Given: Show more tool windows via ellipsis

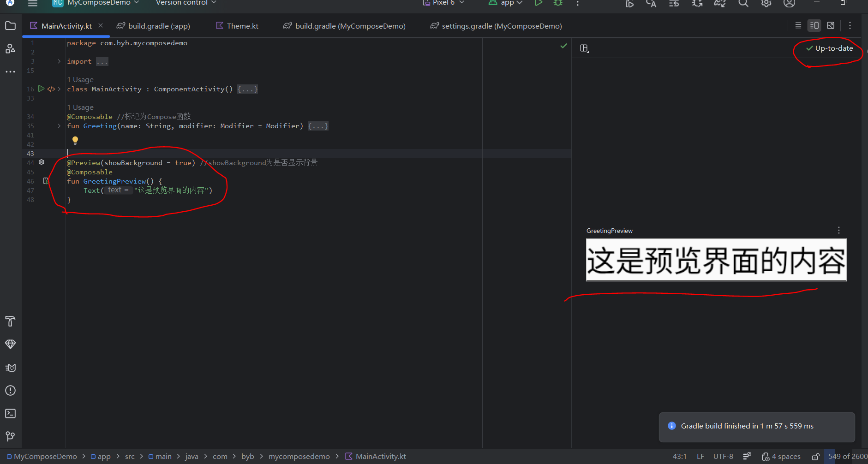Looking at the screenshot, I should point(10,71).
